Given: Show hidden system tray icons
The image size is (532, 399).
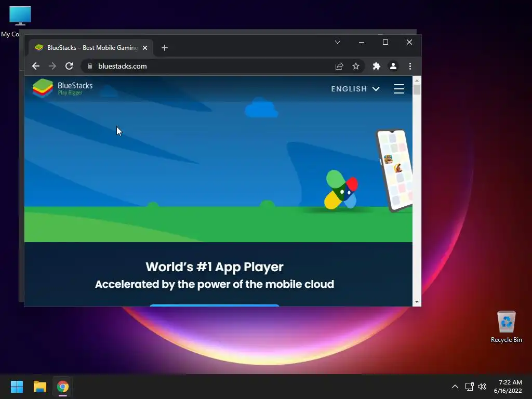Looking at the screenshot, I should [455, 387].
